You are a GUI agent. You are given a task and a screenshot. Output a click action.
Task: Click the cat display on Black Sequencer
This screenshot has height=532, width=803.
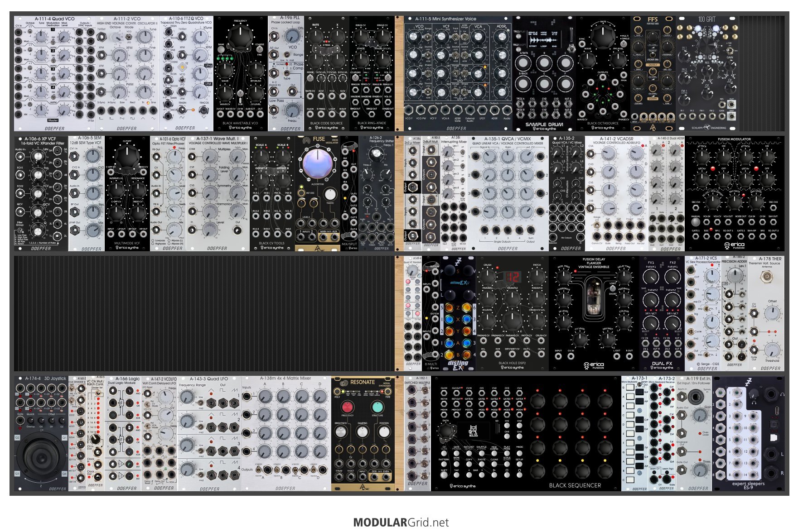[x=473, y=431]
